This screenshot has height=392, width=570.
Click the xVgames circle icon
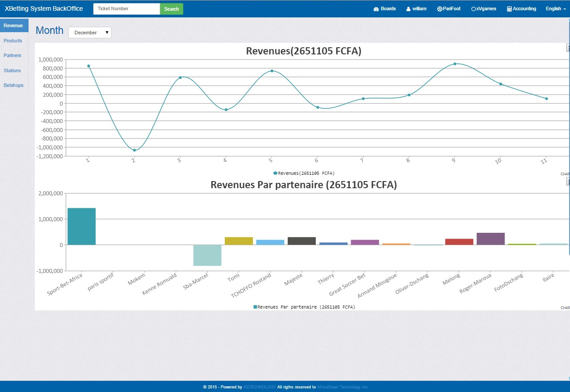pos(473,9)
